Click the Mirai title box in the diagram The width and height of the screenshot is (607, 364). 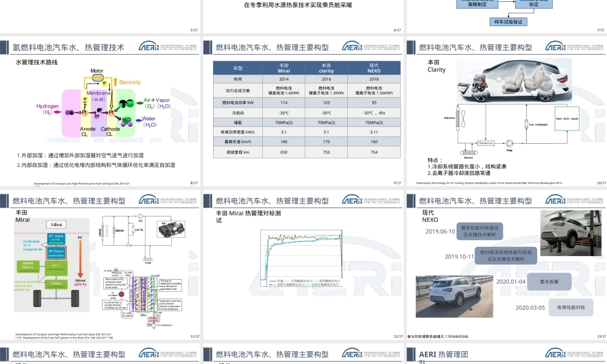coord(56,224)
